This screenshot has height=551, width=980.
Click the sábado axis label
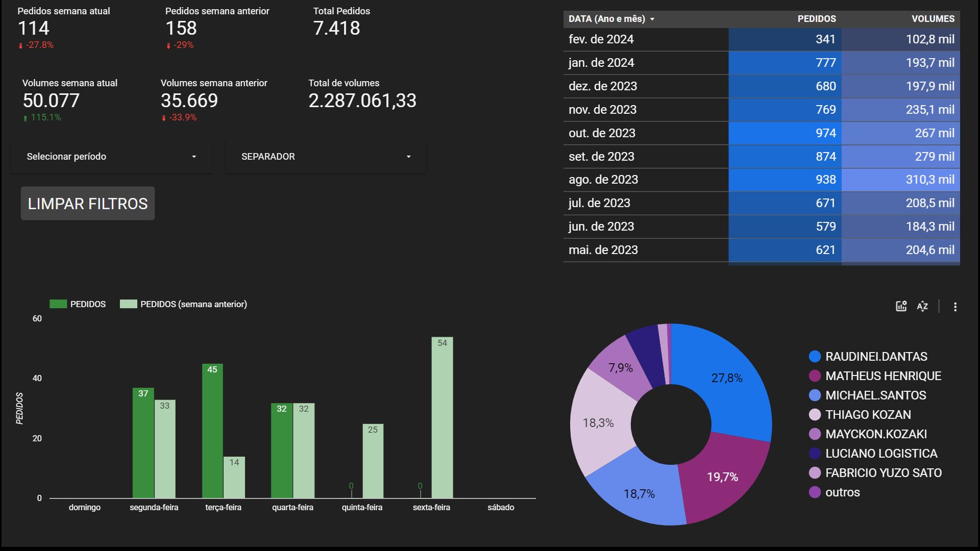click(x=501, y=508)
